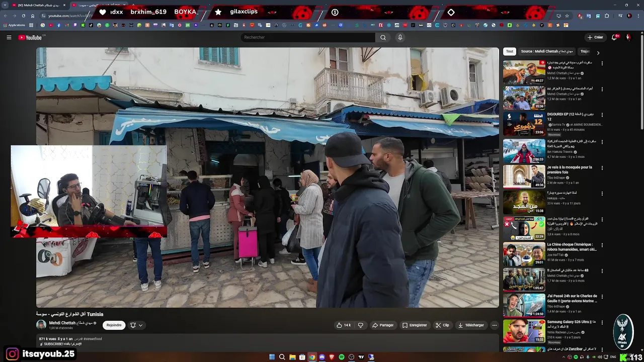Click the main video player
The image size is (644, 362).
coord(268,177)
